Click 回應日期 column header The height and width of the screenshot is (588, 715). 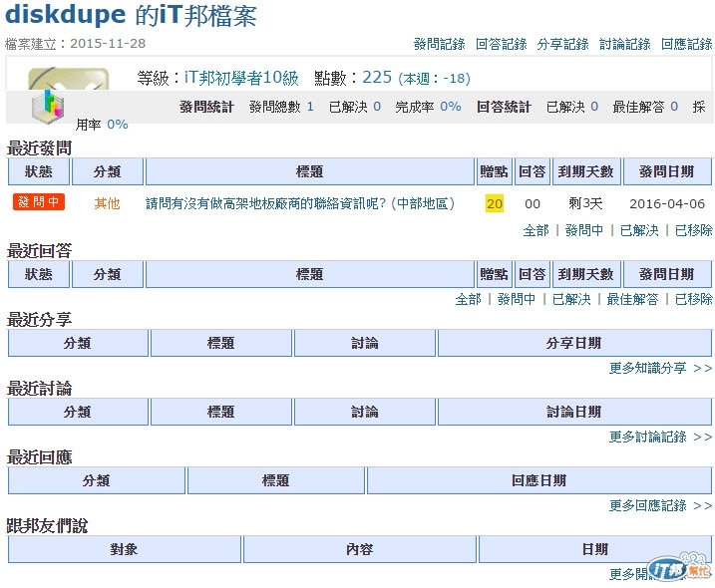pyautogui.click(x=539, y=480)
